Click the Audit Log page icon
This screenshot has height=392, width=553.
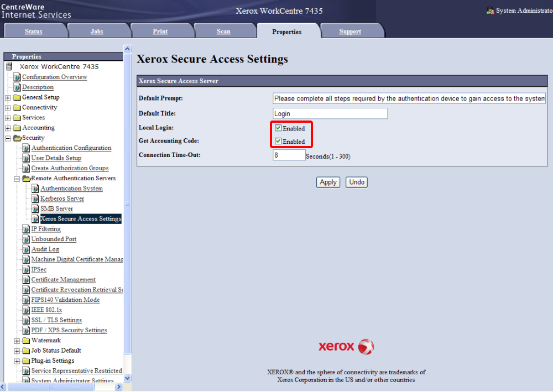[26, 249]
